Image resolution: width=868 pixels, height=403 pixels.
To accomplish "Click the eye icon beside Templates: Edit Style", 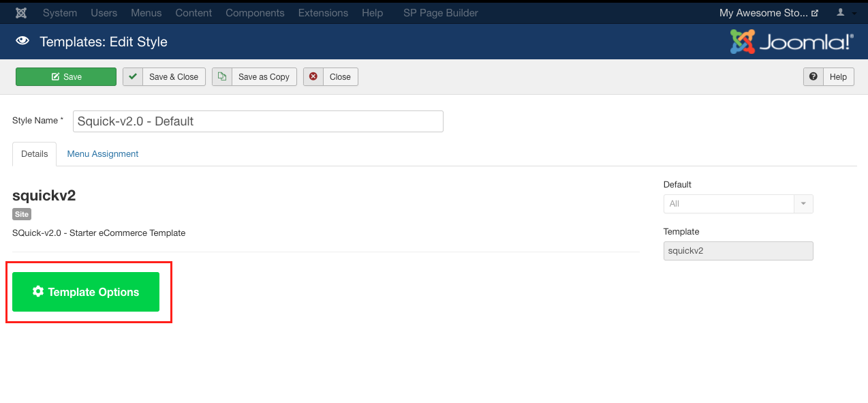I will tap(22, 41).
